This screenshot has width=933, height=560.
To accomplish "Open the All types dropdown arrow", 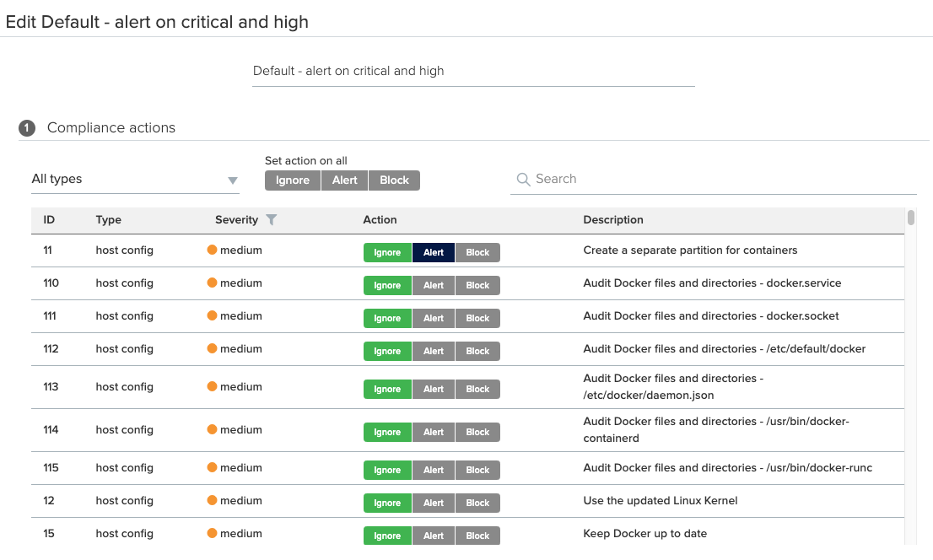I will click(x=233, y=180).
